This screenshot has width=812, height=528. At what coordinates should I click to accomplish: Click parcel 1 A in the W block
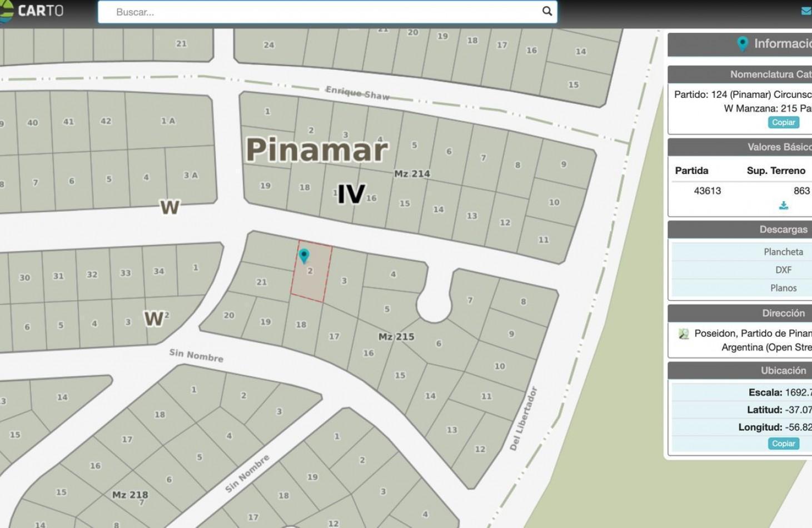(x=168, y=121)
